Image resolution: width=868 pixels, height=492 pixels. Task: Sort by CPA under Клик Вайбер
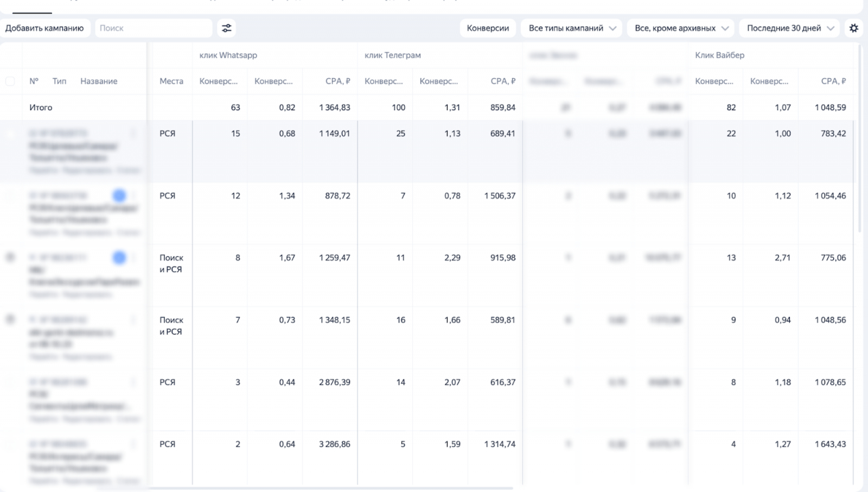coord(833,81)
